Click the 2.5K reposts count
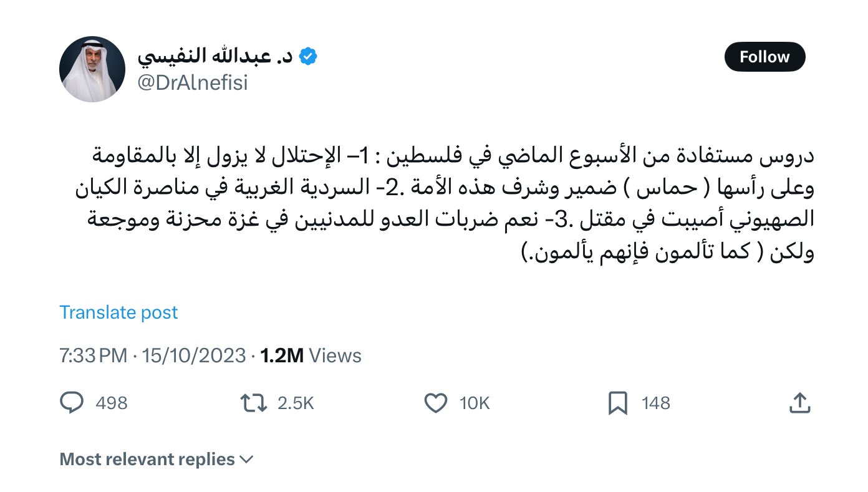The image size is (868, 492). (296, 403)
